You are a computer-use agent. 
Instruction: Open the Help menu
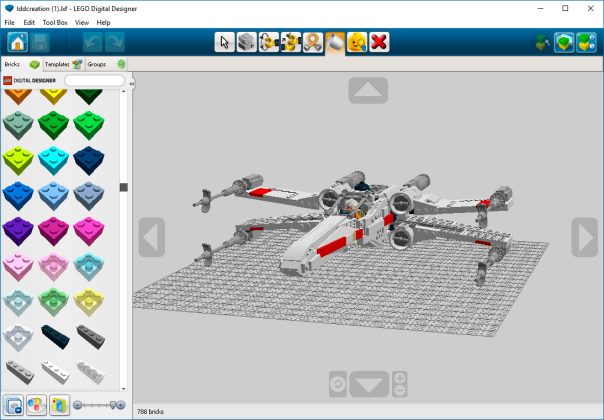(103, 22)
